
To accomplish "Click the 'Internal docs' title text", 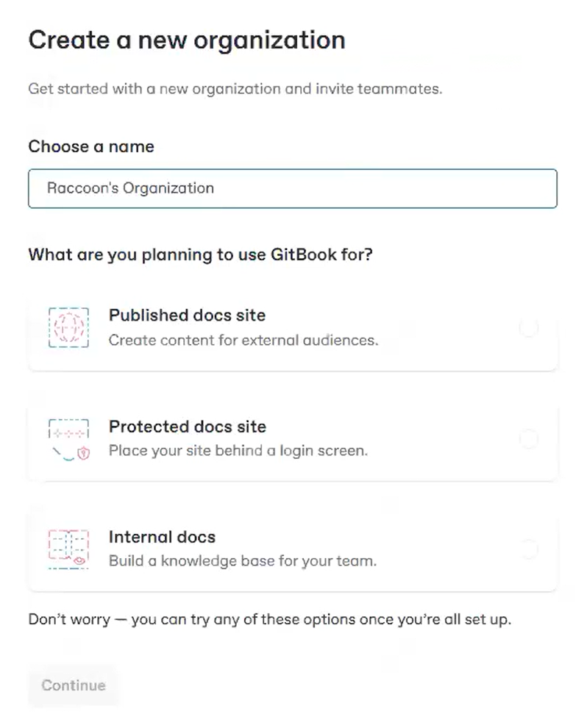I will pos(162,537).
